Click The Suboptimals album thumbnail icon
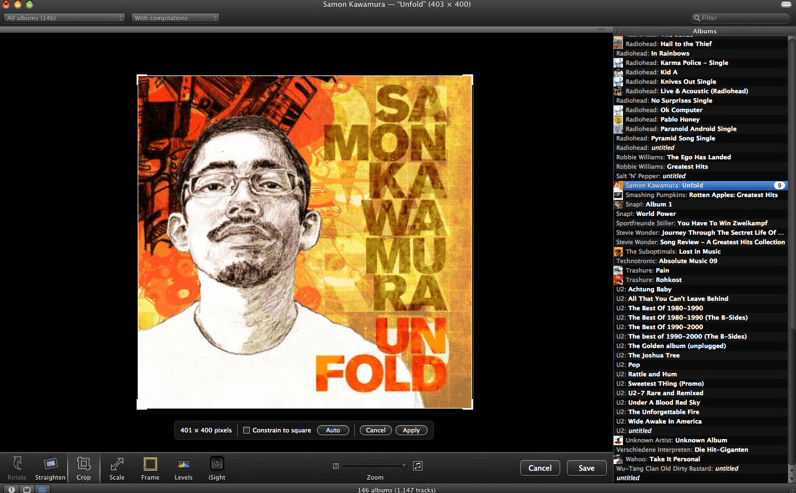The width and height of the screenshot is (796, 493). coord(618,251)
